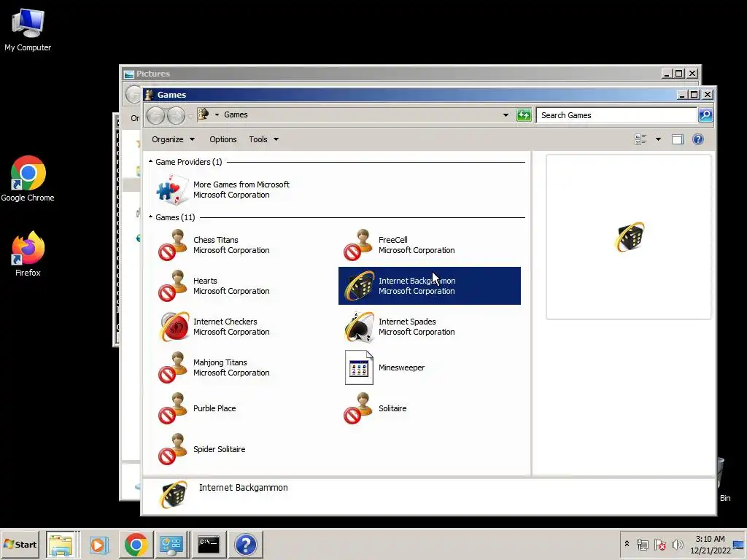Select the Purble Place icon
The image size is (747, 560).
(172, 408)
